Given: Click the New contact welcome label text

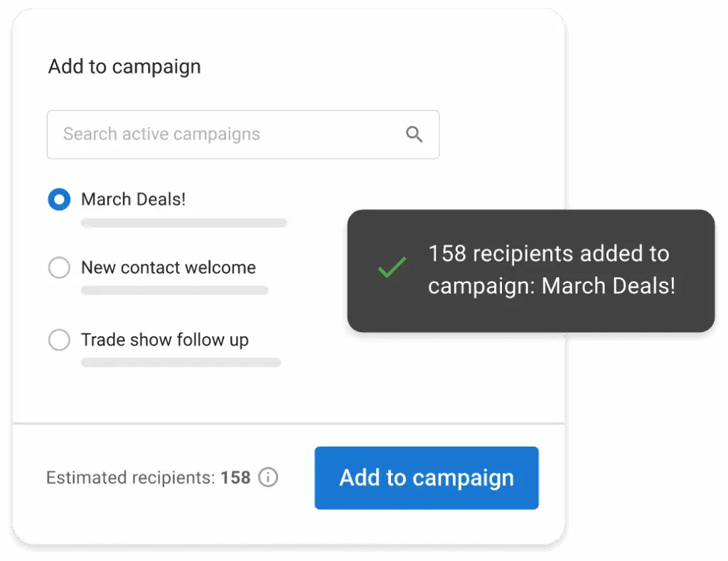Looking at the screenshot, I should 168,268.
